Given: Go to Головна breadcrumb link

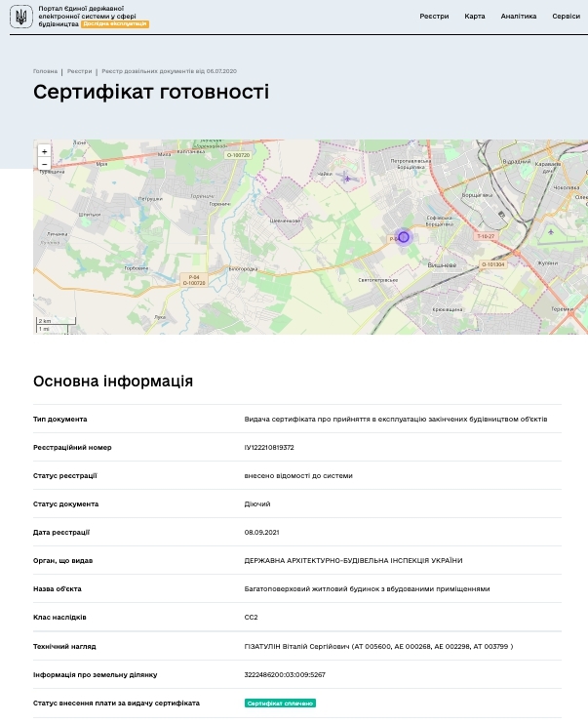Looking at the screenshot, I should tap(45, 71).
